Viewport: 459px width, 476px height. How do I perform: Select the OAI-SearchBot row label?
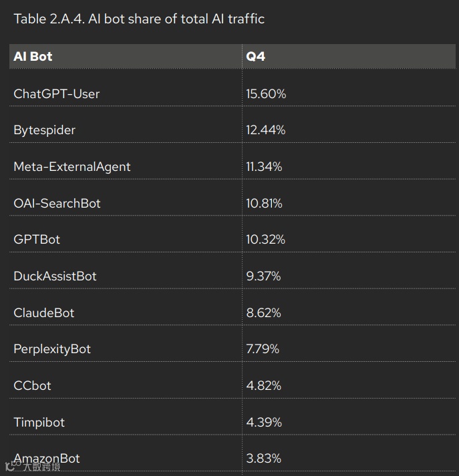57,203
